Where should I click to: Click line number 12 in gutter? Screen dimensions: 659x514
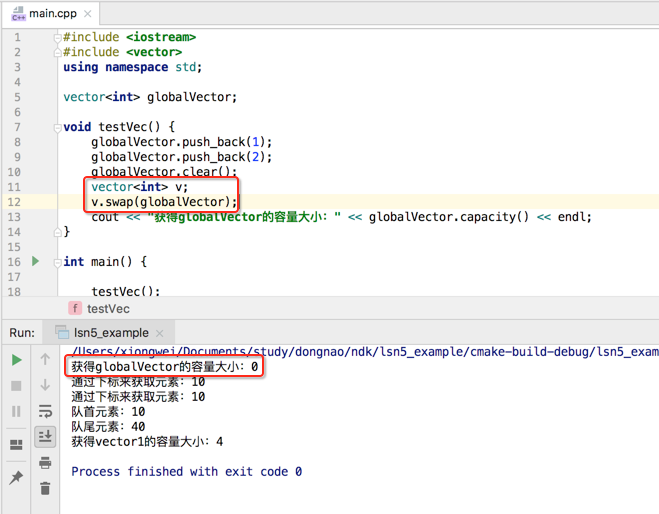coord(14,202)
